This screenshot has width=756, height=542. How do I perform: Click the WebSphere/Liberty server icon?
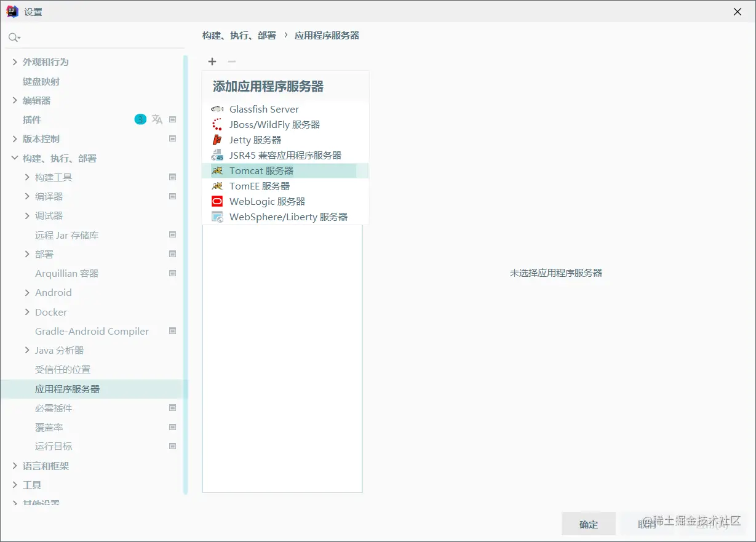pyautogui.click(x=217, y=217)
